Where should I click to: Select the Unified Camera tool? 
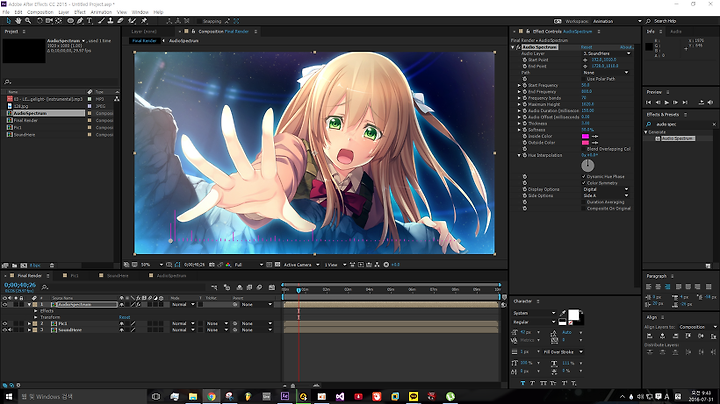click(x=49, y=21)
